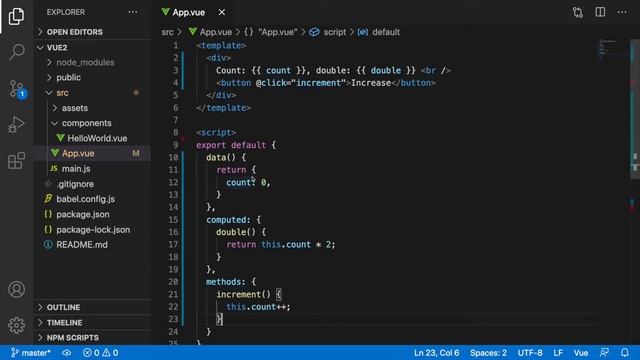
Task: Click the "App.vue" braces breadcrumb segment
Action: click(x=271, y=32)
